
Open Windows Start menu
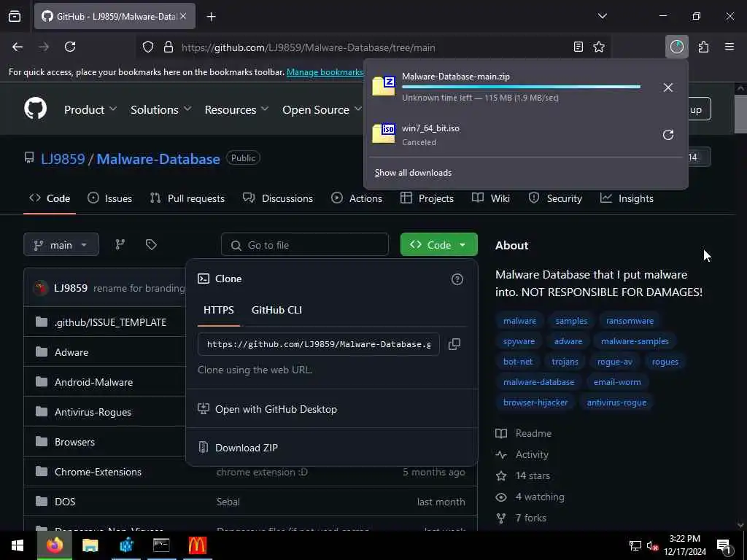[18, 545]
